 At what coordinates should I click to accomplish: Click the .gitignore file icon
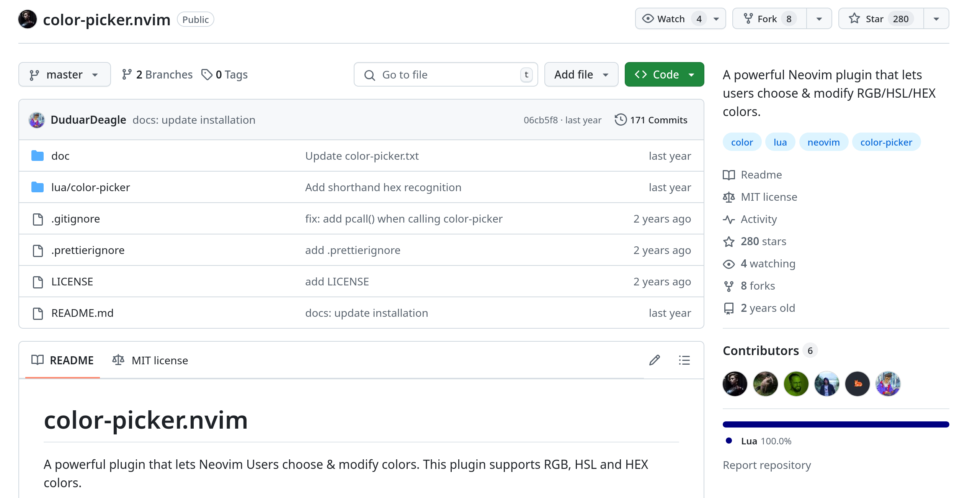pos(38,219)
